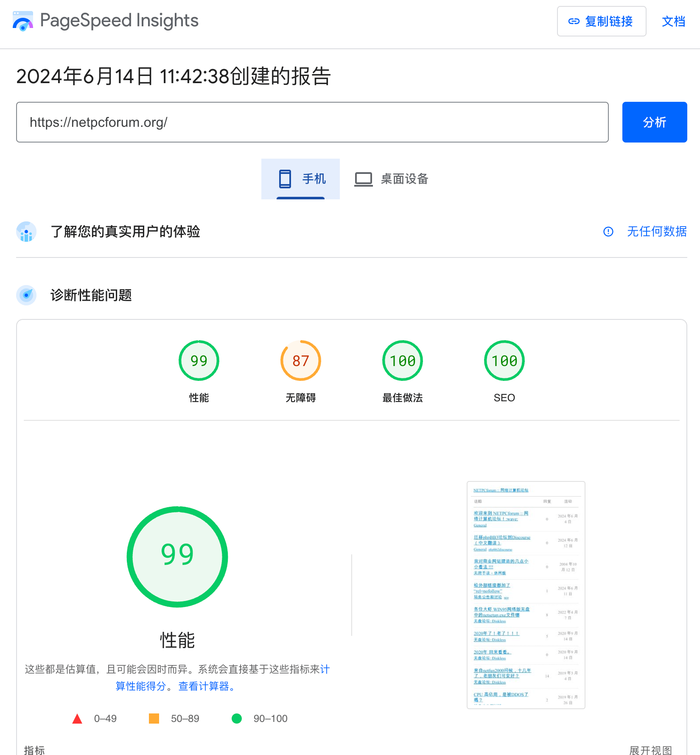This screenshot has height=755, width=700.
Task: Select the 100 最佳做法 best practices gauge
Action: tap(403, 361)
